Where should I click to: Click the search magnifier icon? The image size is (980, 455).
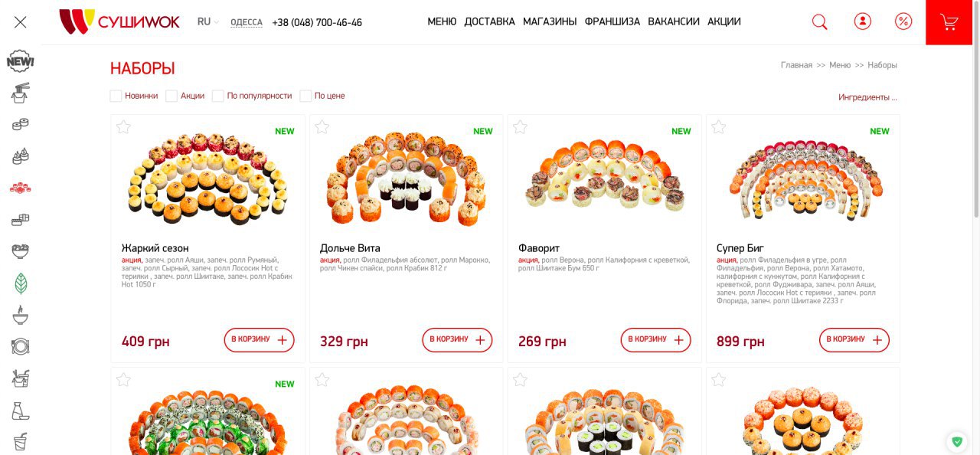(819, 22)
